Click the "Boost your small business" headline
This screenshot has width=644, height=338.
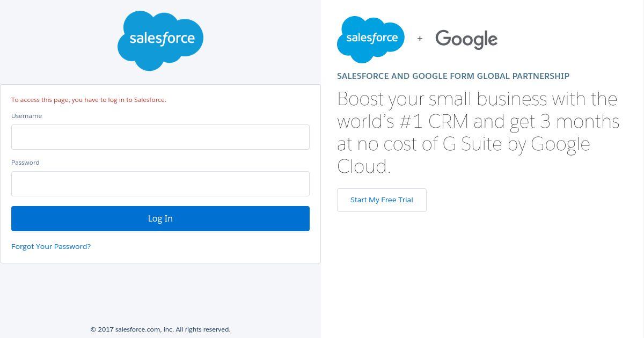(x=478, y=133)
